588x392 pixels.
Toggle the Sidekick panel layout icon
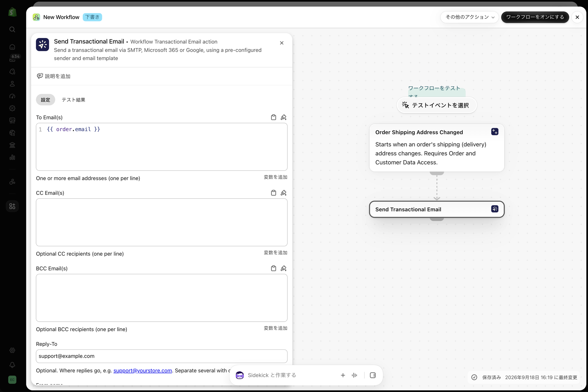pos(373,375)
